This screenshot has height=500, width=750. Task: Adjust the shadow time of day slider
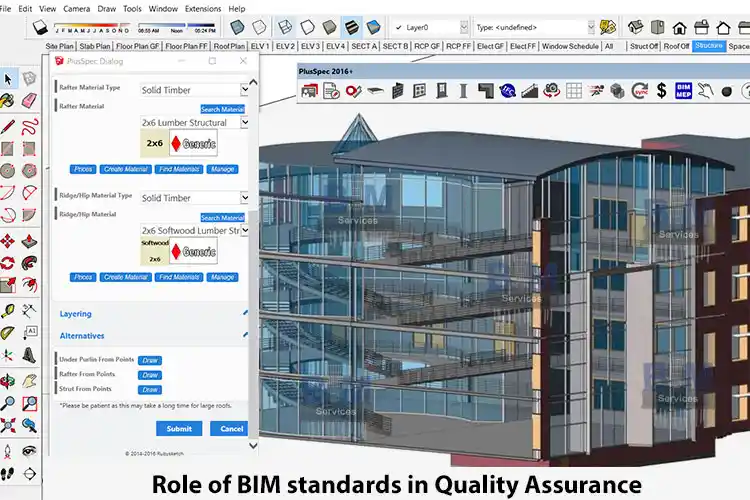tap(177, 25)
